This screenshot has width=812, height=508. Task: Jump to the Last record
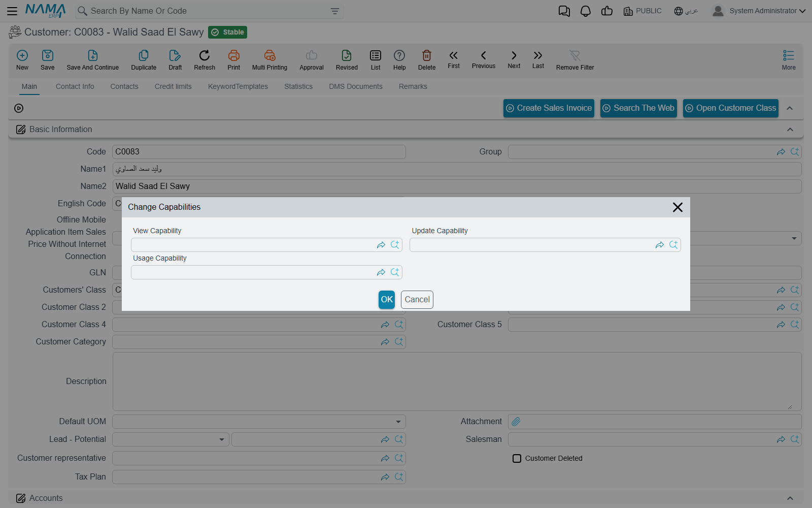(x=538, y=59)
